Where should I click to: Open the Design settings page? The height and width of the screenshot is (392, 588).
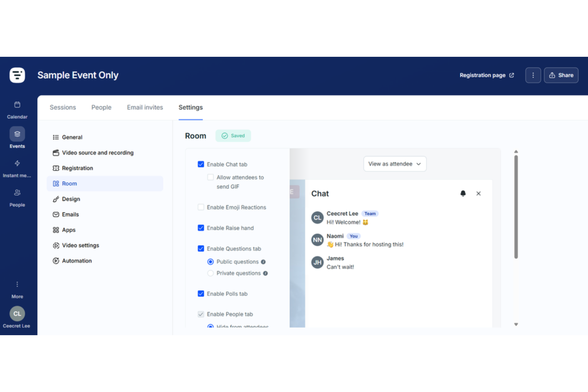pos(71,199)
